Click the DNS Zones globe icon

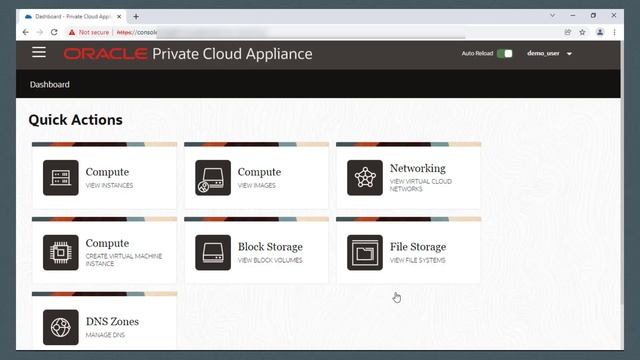tap(61, 327)
